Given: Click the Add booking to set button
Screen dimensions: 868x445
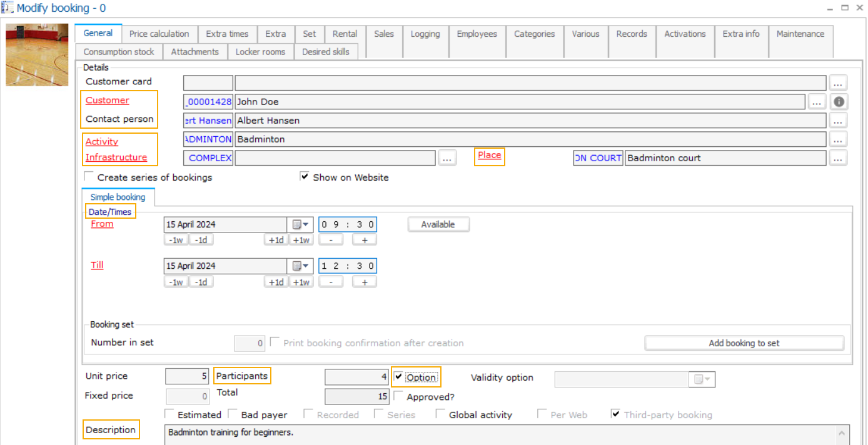Looking at the screenshot, I should point(744,342).
